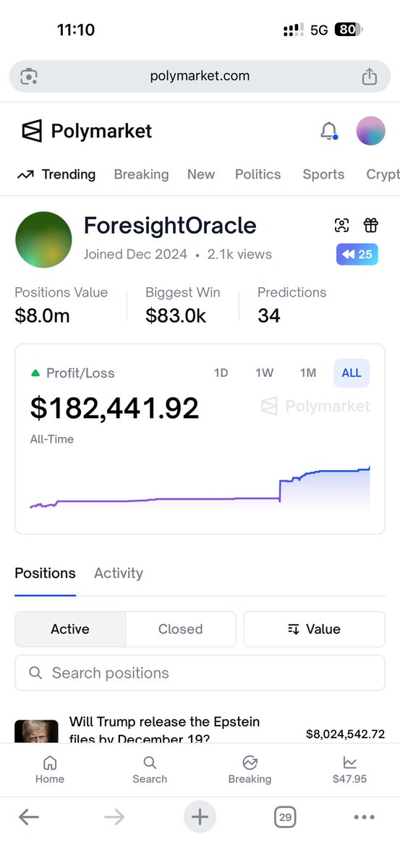The image size is (400, 868).
Task: Open account avatar at top right
Action: click(x=370, y=131)
